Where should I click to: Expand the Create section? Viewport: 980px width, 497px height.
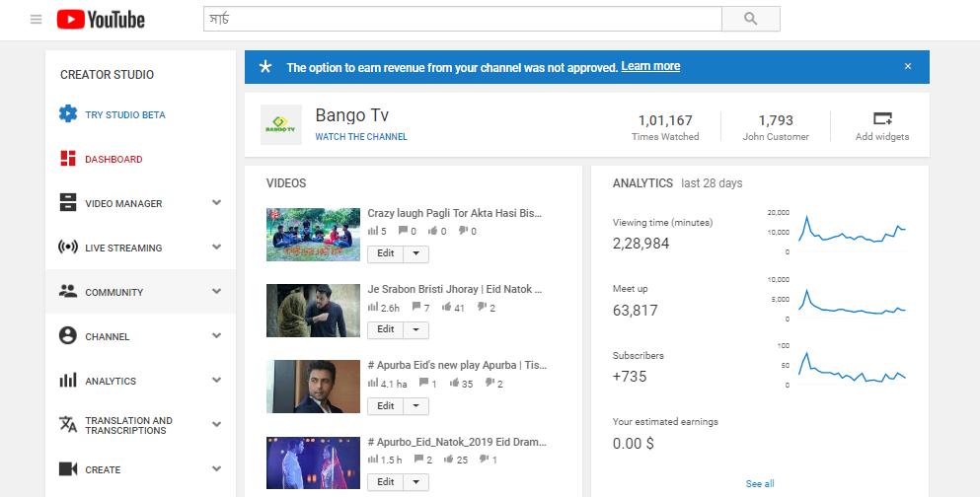coord(216,468)
